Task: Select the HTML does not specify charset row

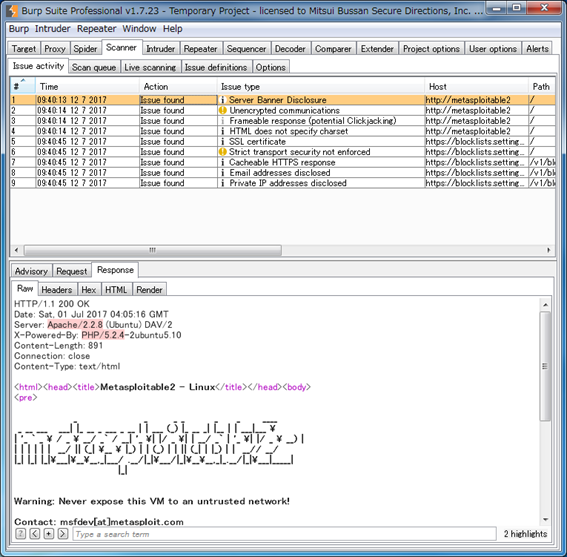Action: [x=283, y=131]
